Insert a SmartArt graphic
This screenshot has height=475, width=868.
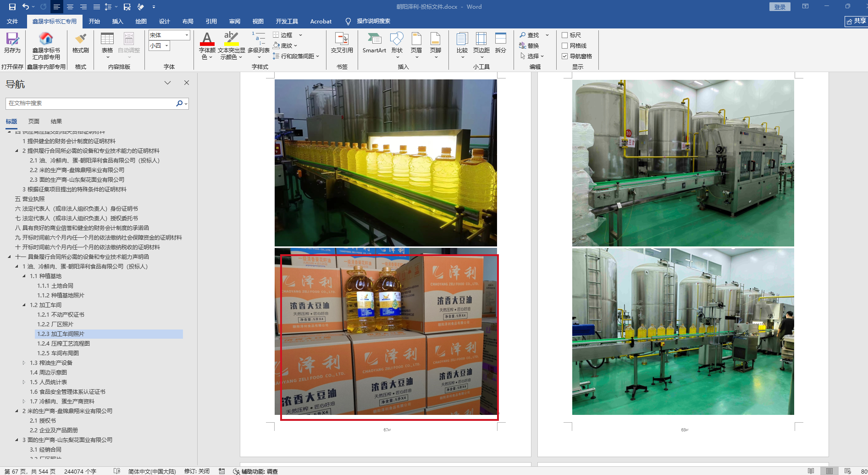(x=374, y=43)
